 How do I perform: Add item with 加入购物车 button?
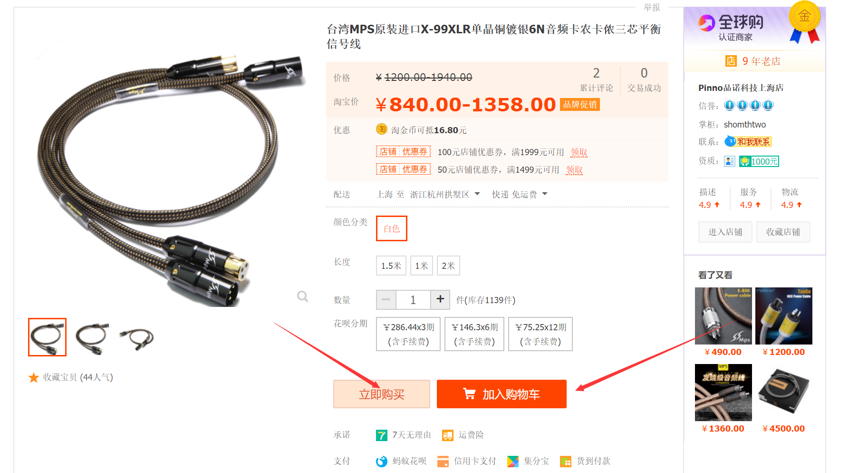(x=502, y=394)
